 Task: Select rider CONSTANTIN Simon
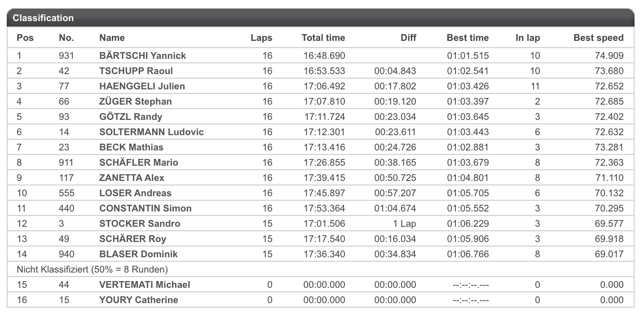pyautogui.click(x=146, y=208)
